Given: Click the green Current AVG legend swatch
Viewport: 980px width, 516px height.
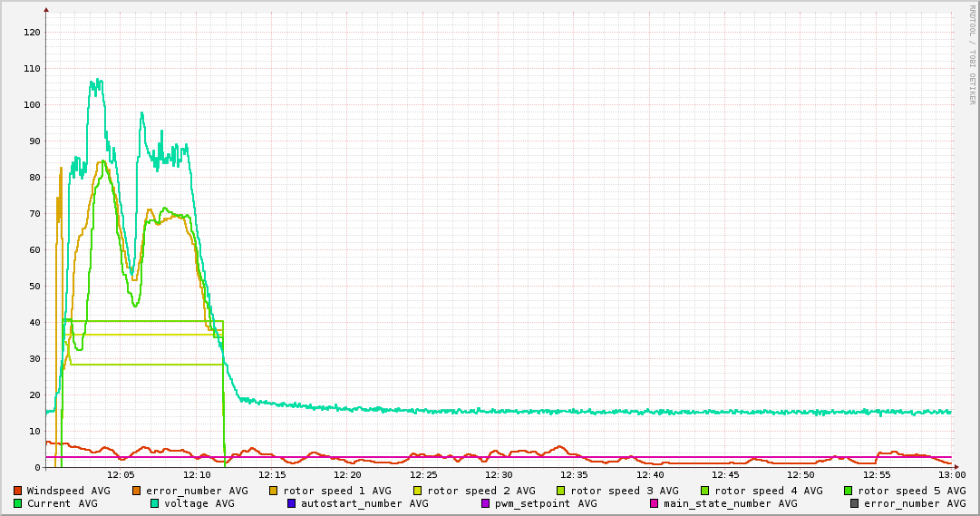Looking at the screenshot, I should click(x=18, y=503).
